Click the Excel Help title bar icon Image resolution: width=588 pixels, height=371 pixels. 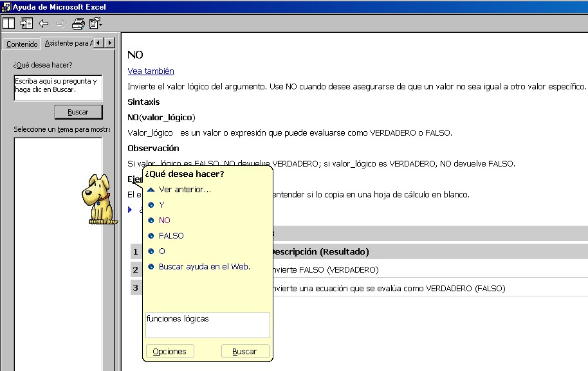pos(6,6)
